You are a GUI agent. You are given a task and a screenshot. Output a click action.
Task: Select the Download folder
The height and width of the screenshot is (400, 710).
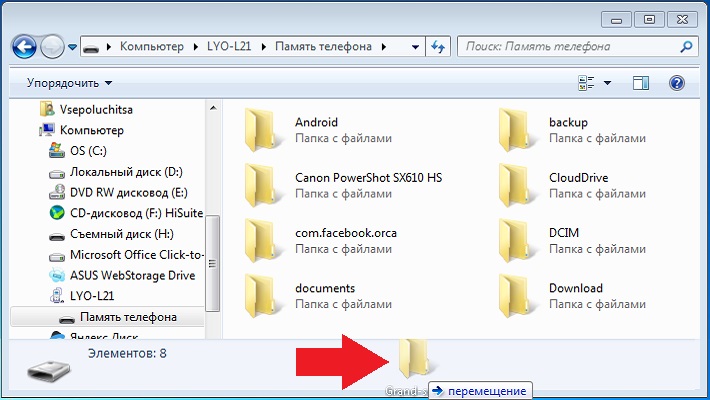click(575, 288)
